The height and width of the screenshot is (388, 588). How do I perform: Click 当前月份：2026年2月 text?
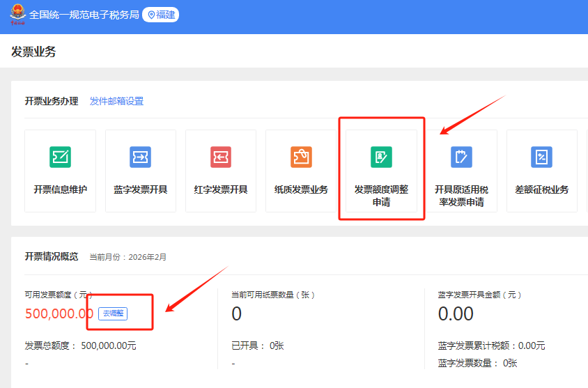[x=128, y=257]
